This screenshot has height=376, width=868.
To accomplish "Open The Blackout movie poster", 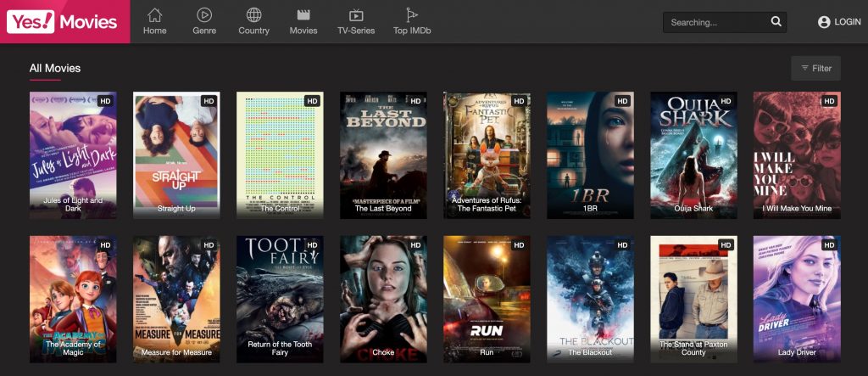I will coord(591,300).
